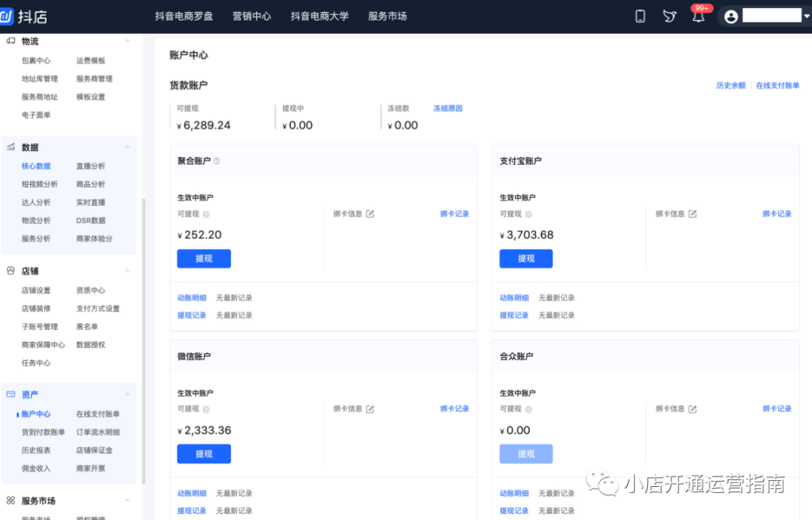
Task: Click info icon beside 可提现 in 聚合账户
Action: tap(206, 214)
